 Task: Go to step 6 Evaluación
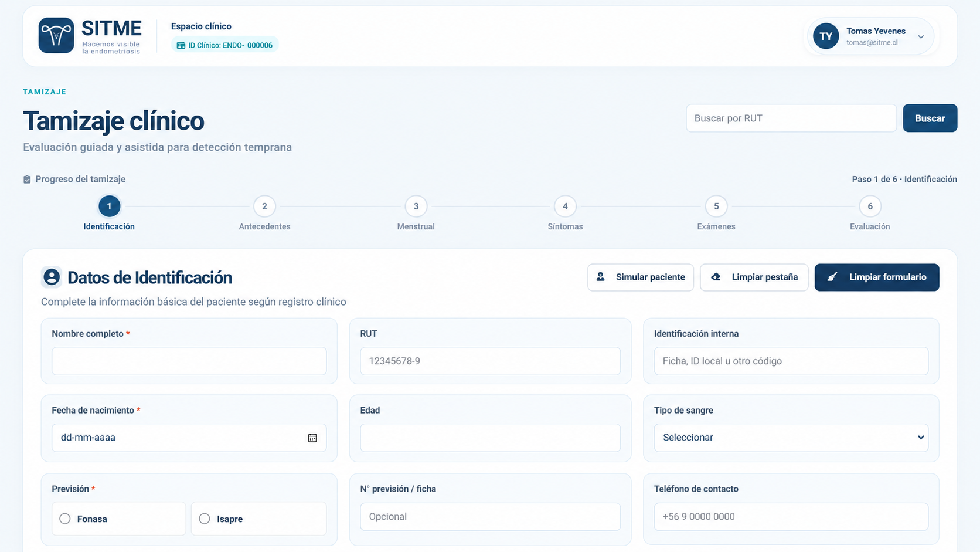[x=870, y=206]
